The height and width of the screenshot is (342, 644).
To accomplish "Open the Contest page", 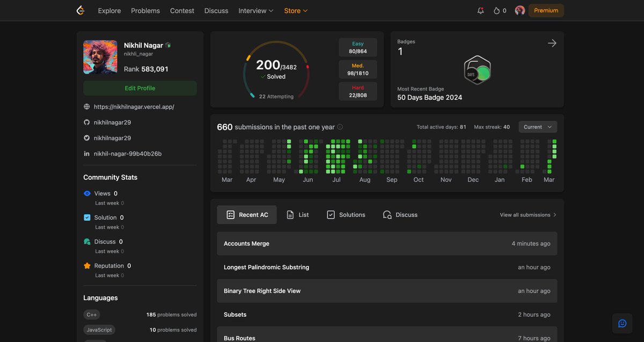I will click(182, 11).
